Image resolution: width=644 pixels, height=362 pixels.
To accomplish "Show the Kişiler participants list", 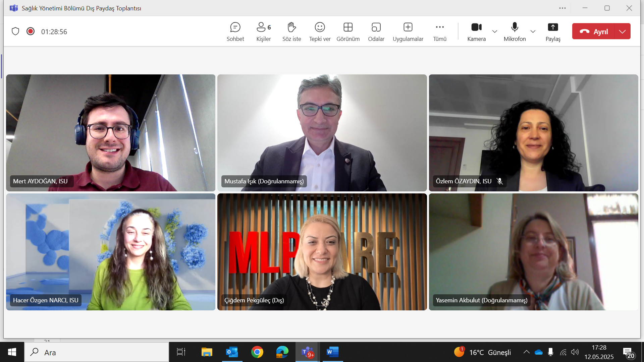I will (x=263, y=32).
